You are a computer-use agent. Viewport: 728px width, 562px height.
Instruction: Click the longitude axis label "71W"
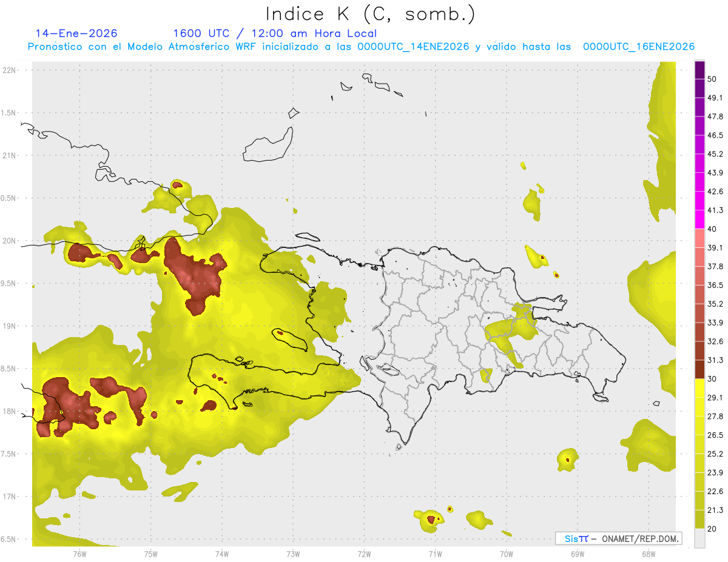(435, 554)
